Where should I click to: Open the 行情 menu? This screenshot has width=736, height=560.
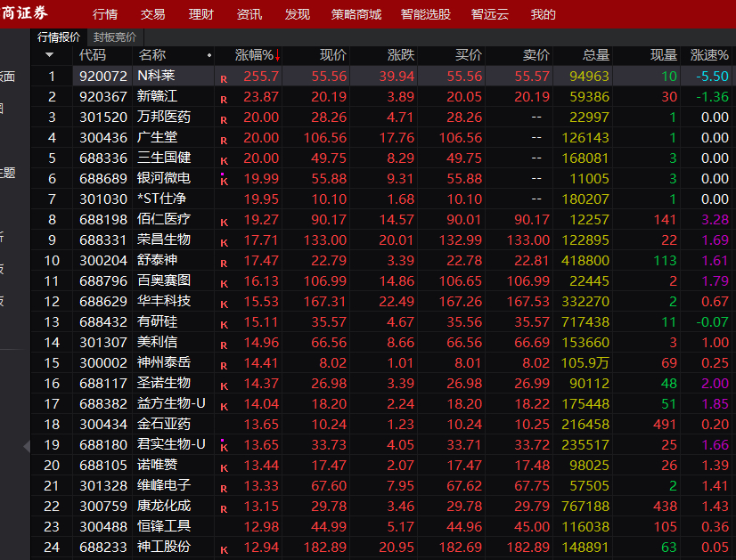pos(105,14)
